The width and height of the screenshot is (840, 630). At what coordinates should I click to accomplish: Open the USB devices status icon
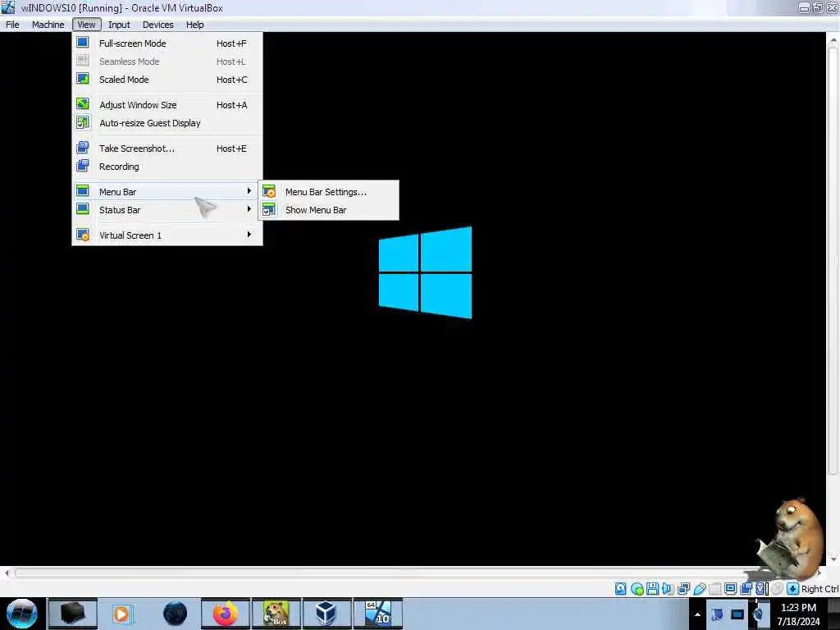699,589
